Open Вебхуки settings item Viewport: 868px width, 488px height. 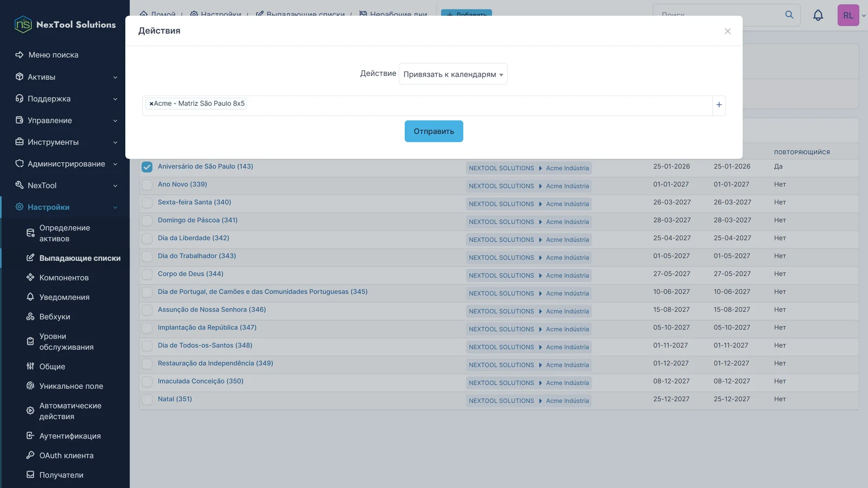pyautogui.click(x=54, y=317)
